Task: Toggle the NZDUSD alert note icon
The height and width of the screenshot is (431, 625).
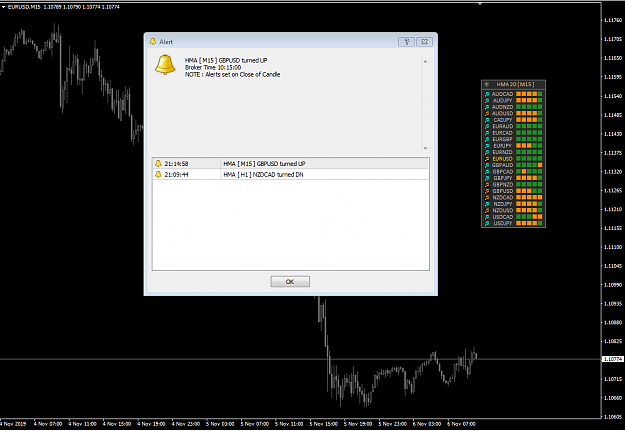Action: [487, 211]
